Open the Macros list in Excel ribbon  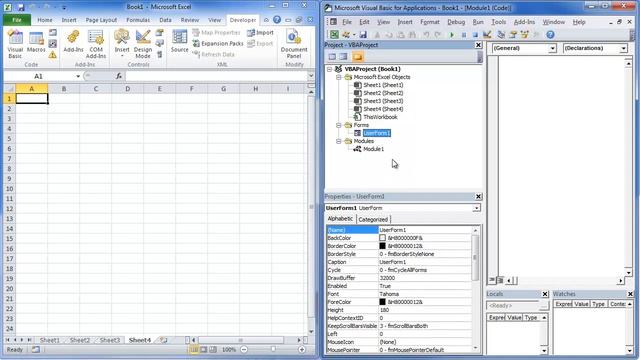click(36, 42)
